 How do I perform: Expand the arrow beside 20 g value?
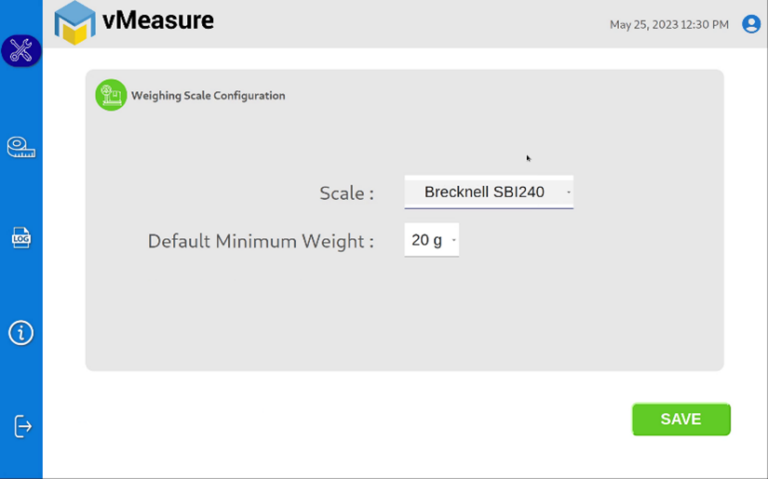454,240
